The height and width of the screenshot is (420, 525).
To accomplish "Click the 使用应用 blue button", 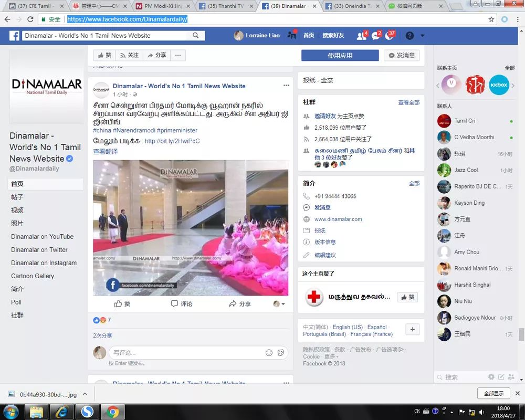I will (x=340, y=56).
